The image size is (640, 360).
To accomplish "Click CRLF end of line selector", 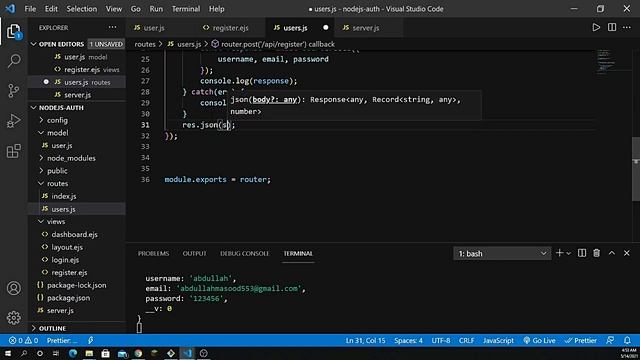I will (x=467, y=340).
